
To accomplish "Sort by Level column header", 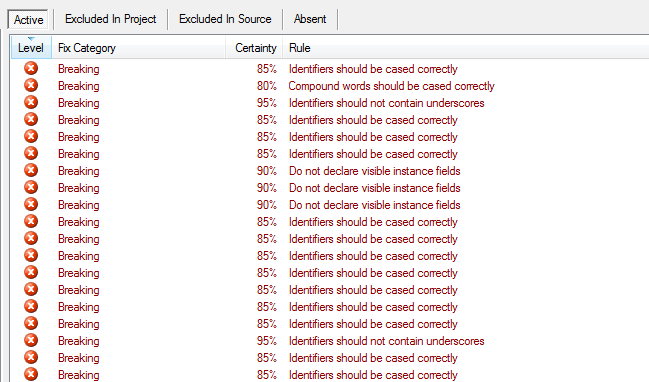I will [x=31, y=48].
